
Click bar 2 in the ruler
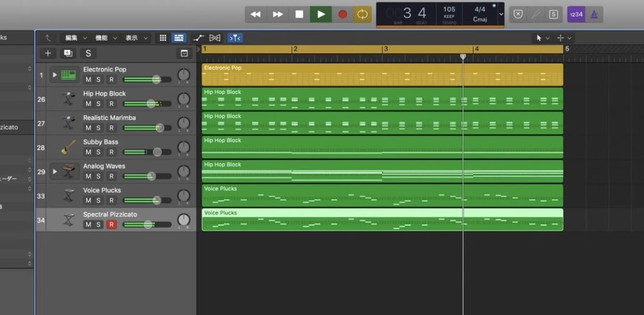[x=295, y=49]
